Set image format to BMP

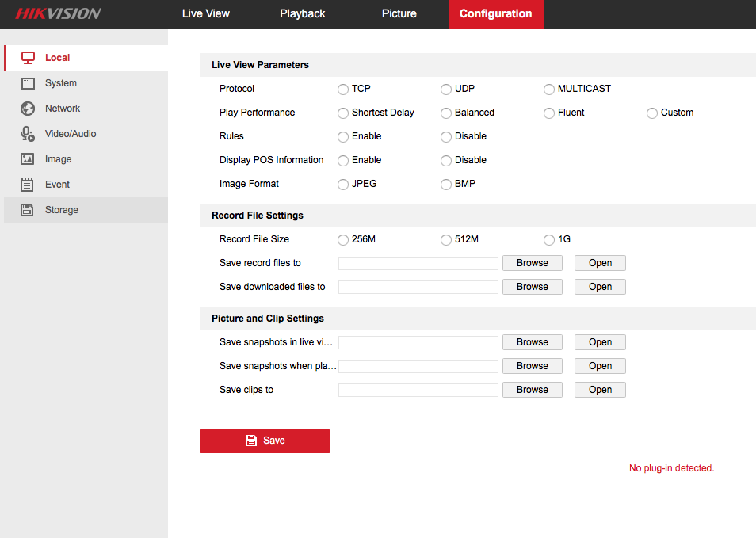tap(446, 185)
